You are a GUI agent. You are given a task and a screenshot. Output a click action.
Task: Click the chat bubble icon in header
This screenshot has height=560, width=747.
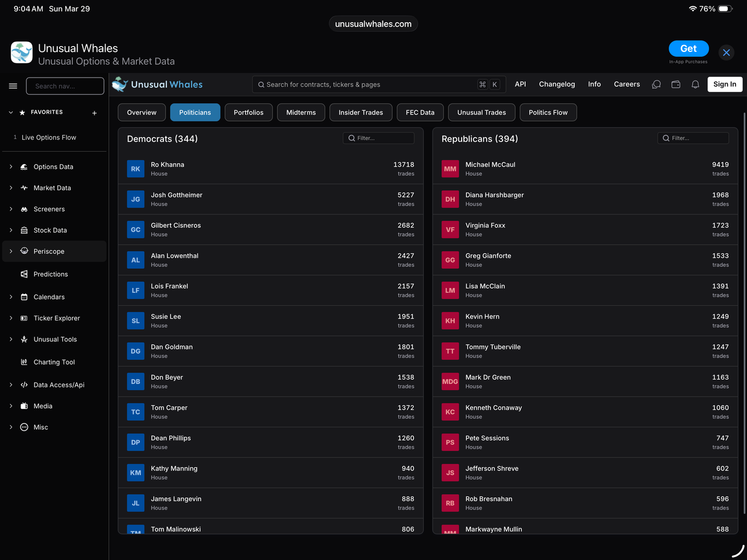(x=657, y=85)
